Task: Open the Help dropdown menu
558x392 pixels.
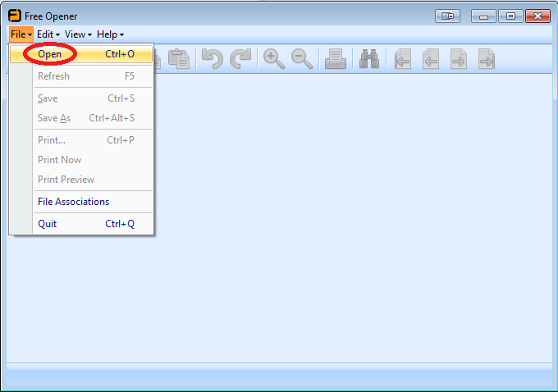Action: coord(110,34)
